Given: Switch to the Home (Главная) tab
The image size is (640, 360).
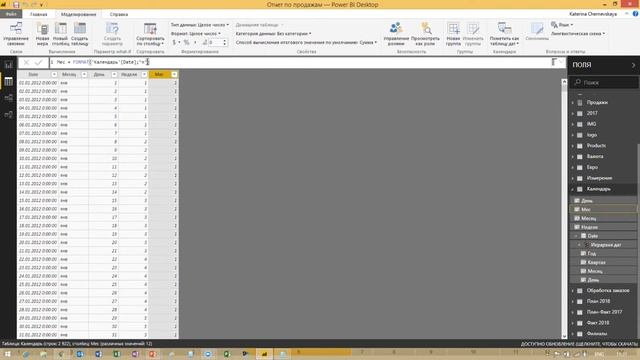Looking at the screenshot, I should point(39,14).
